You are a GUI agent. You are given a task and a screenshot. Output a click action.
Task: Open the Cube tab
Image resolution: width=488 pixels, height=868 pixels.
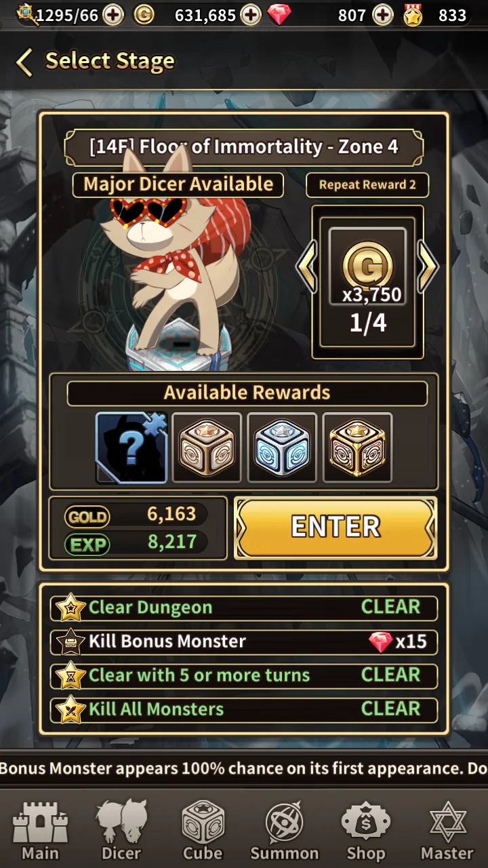point(203,831)
